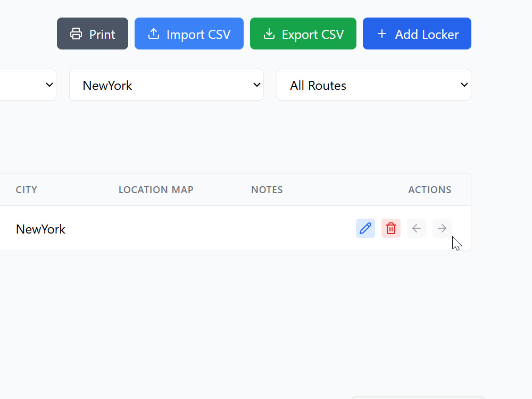
Task: Add a new locker
Action: point(417,34)
